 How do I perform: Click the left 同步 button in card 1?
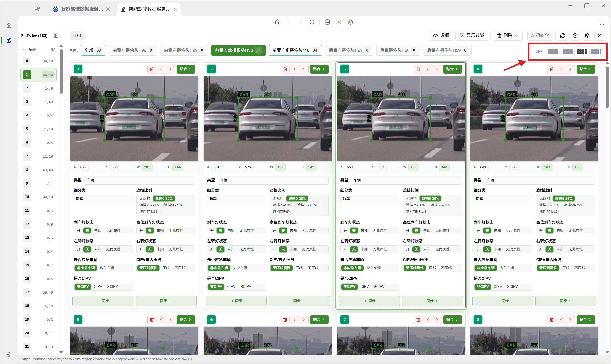pyautogui.click(x=103, y=301)
